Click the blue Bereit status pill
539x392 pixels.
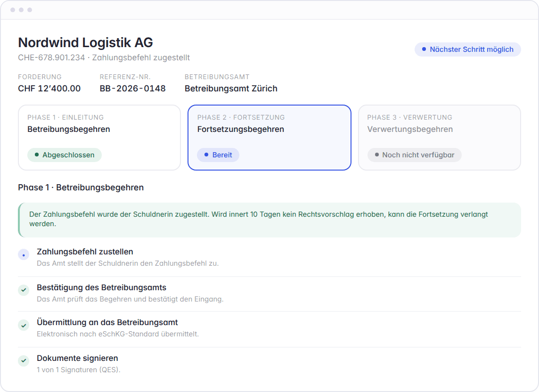(218, 155)
